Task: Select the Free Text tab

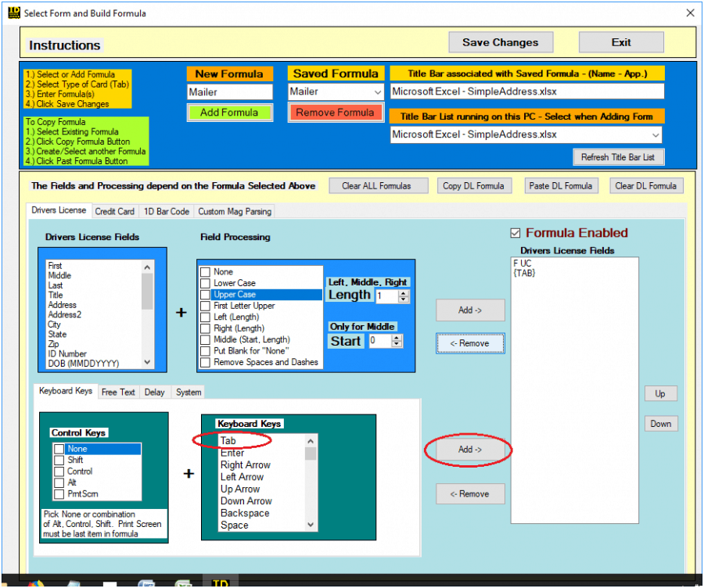Action: click(x=118, y=391)
